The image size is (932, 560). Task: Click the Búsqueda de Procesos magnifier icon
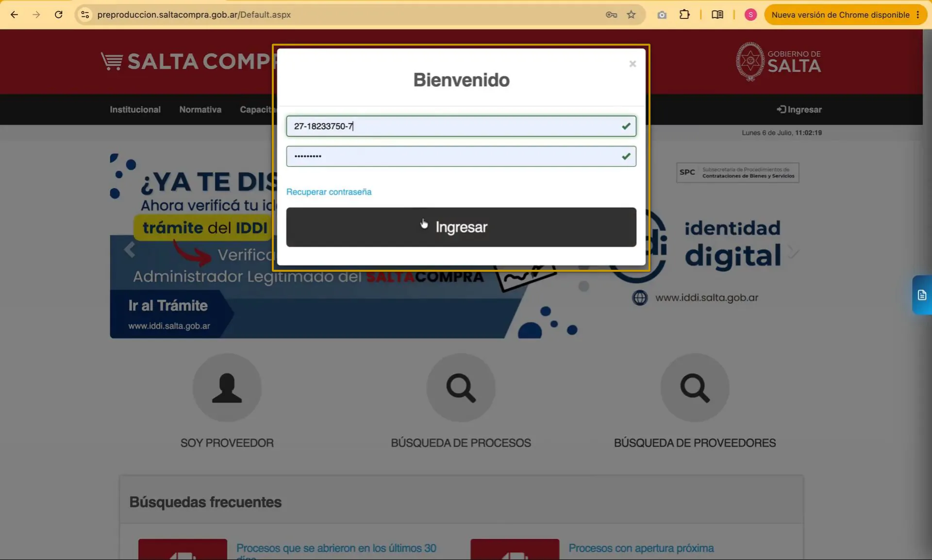461,388
